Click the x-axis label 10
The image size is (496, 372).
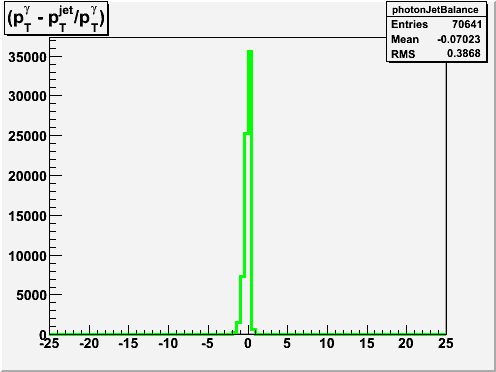pyautogui.click(x=327, y=343)
